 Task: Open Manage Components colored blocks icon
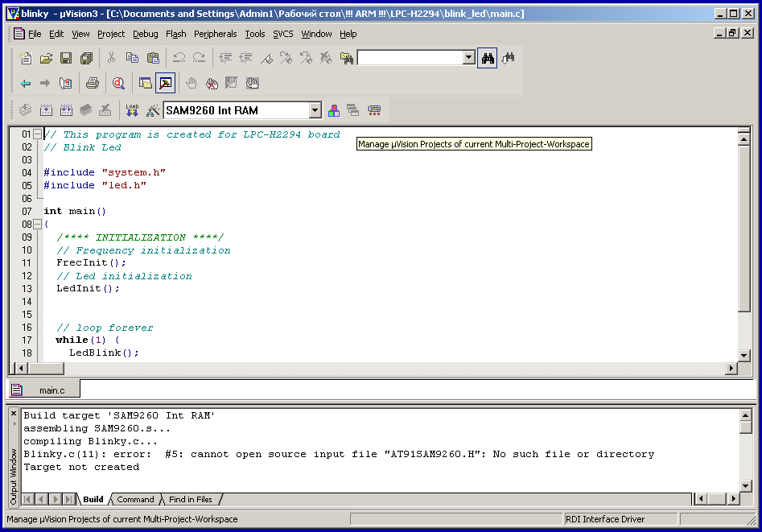(332, 110)
